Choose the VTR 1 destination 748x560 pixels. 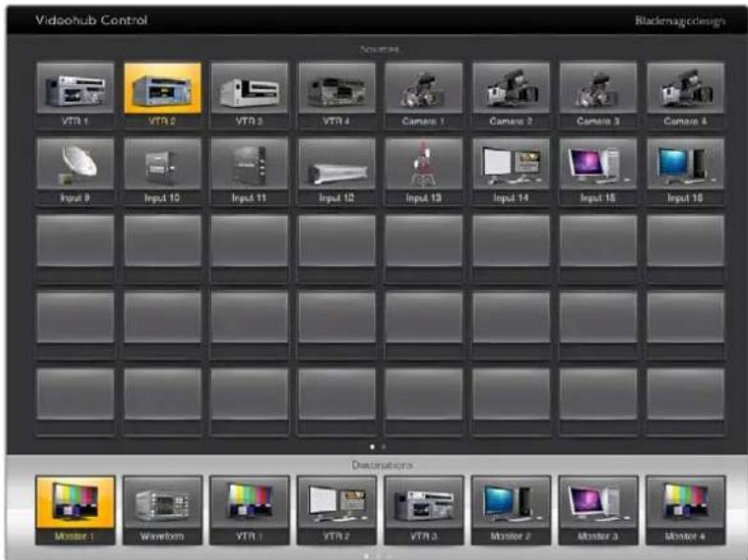[x=250, y=509]
